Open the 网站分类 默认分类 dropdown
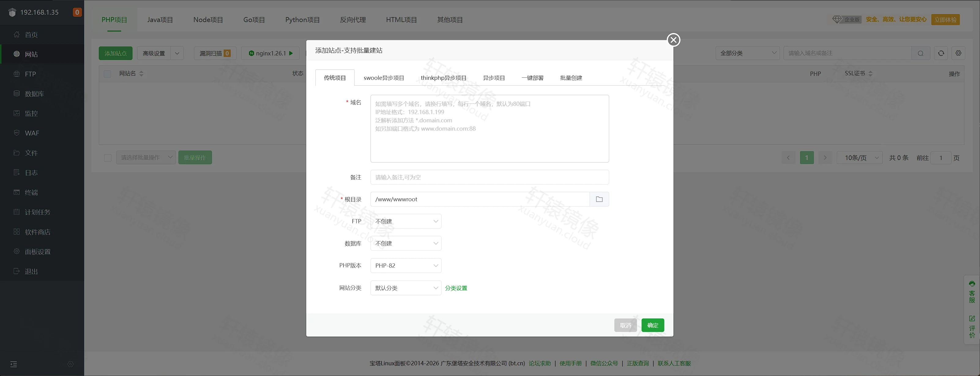 (406, 288)
